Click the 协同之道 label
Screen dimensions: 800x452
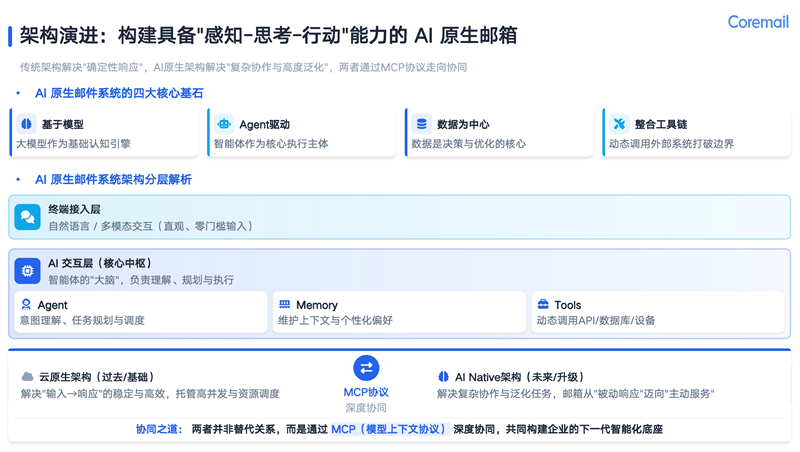click(x=159, y=429)
